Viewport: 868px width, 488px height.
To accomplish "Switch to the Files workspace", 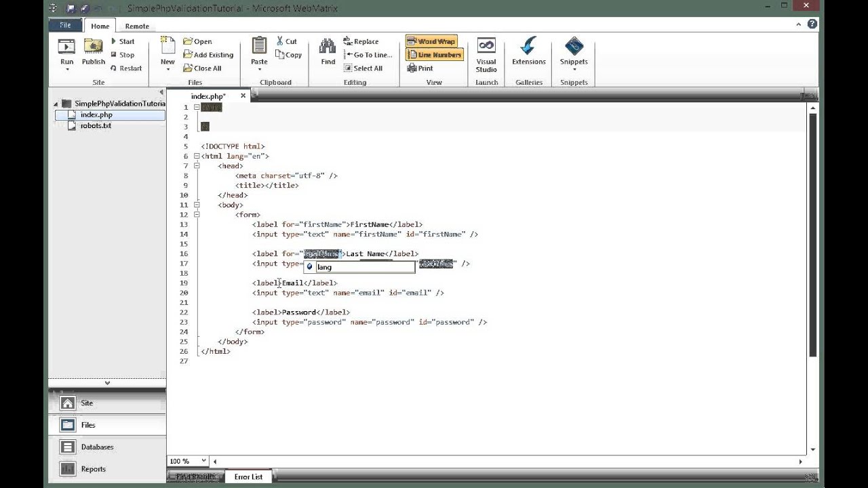I will click(107, 425).
